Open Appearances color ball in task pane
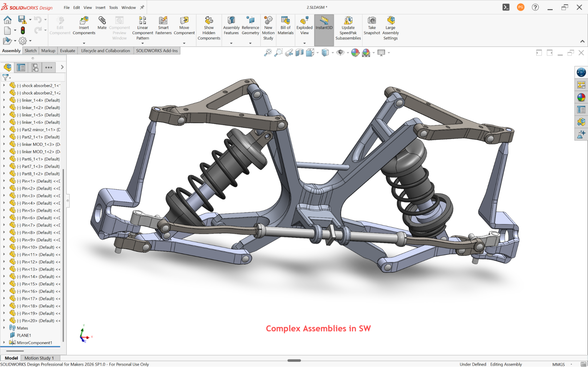Image resolution: width=588 pixels, height=367 pixels. point(581,97)
